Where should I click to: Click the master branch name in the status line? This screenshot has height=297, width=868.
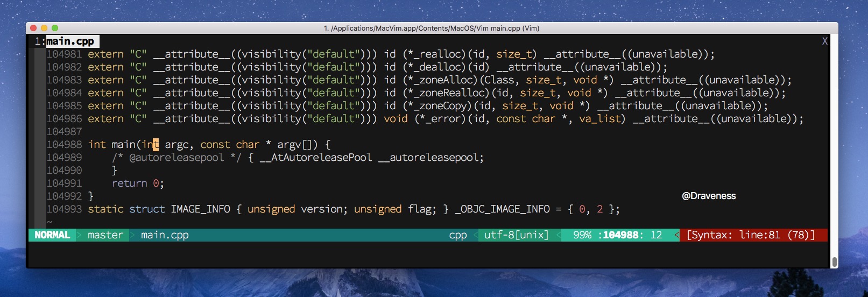point(105,235)
